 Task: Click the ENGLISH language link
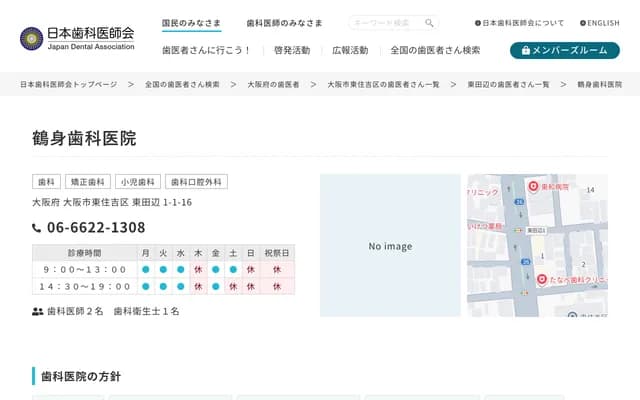pos(599,23)
